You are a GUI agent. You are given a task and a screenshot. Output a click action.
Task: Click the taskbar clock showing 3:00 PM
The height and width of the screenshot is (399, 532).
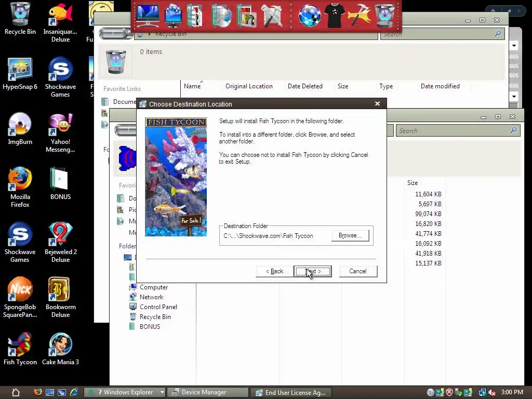click(512, 392)
